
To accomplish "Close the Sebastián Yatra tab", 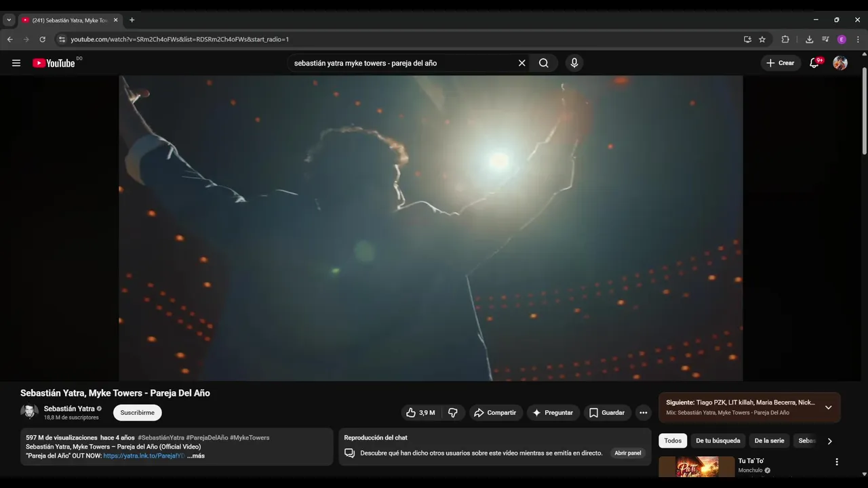I will pyautogui.click(x=115, y=20).
